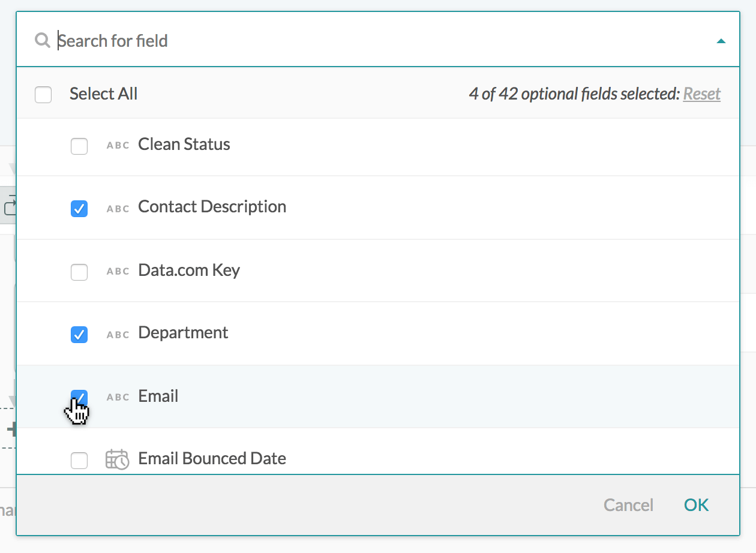Select the ABC icon beside Data.com Key
Image resolution: width=756 pixels, height=553 pixels.
point(118,271)
